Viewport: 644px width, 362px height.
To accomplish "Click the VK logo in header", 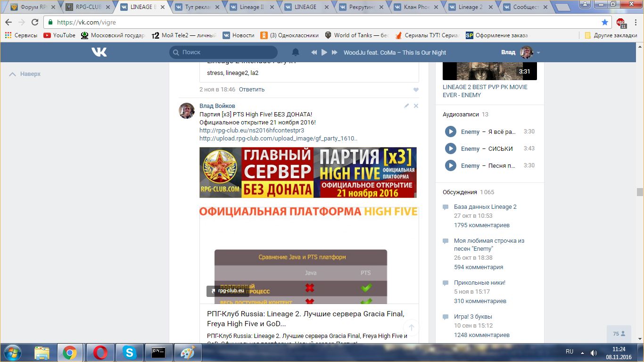I will coord(99,52).
